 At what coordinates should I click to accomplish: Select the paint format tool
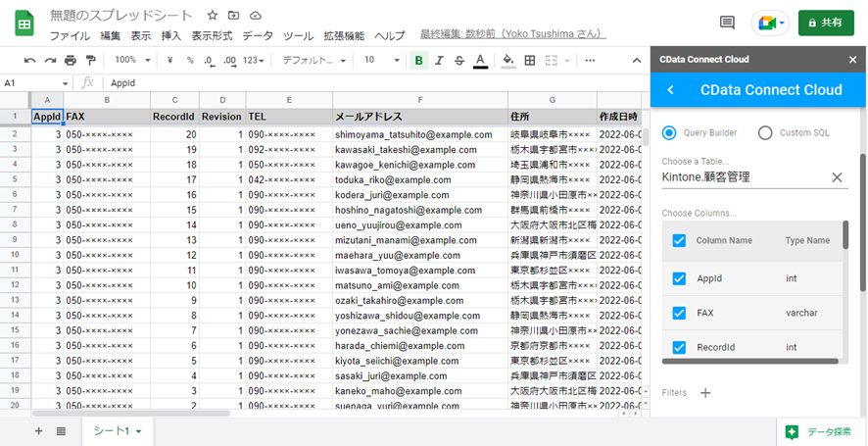[91, 61]
